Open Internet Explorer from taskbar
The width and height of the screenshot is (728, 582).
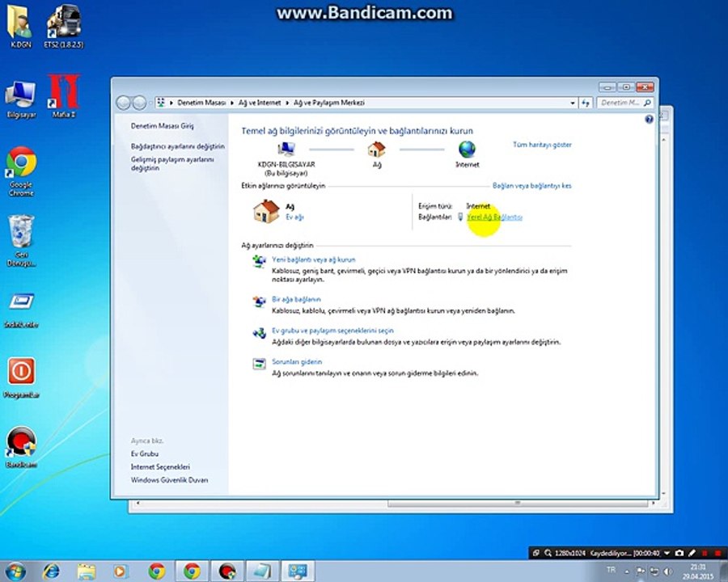pyautogui.click(x=51, y=571)
